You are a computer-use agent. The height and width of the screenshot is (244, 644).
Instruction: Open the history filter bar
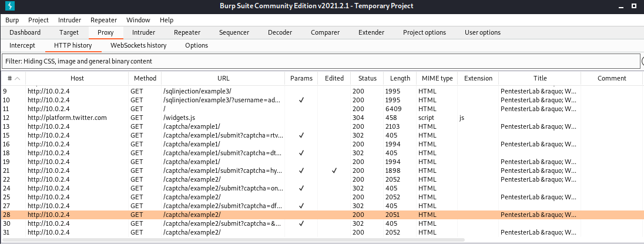[x=321, y=61]
